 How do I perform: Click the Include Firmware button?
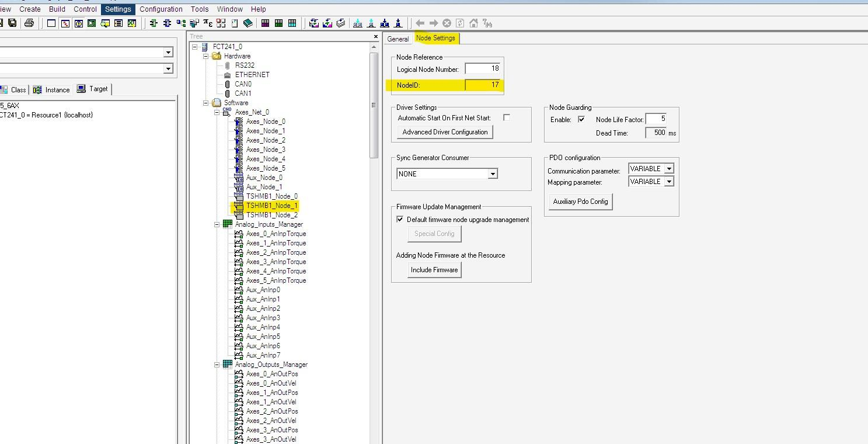point(434,270)
